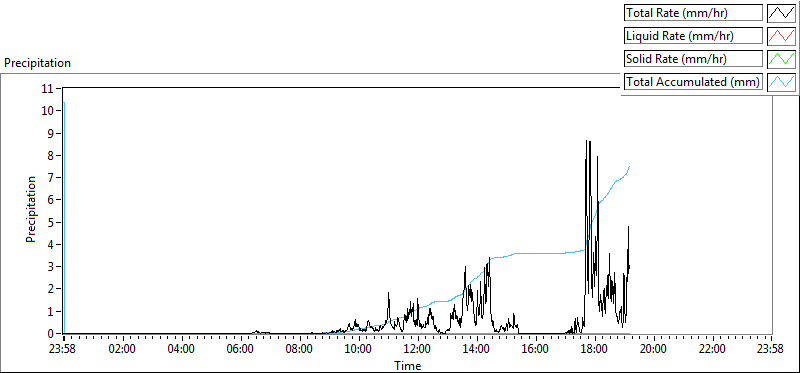Click the Solid Rate green line icon
Viewport: 800px width, 373px height.
coord(781,59)
